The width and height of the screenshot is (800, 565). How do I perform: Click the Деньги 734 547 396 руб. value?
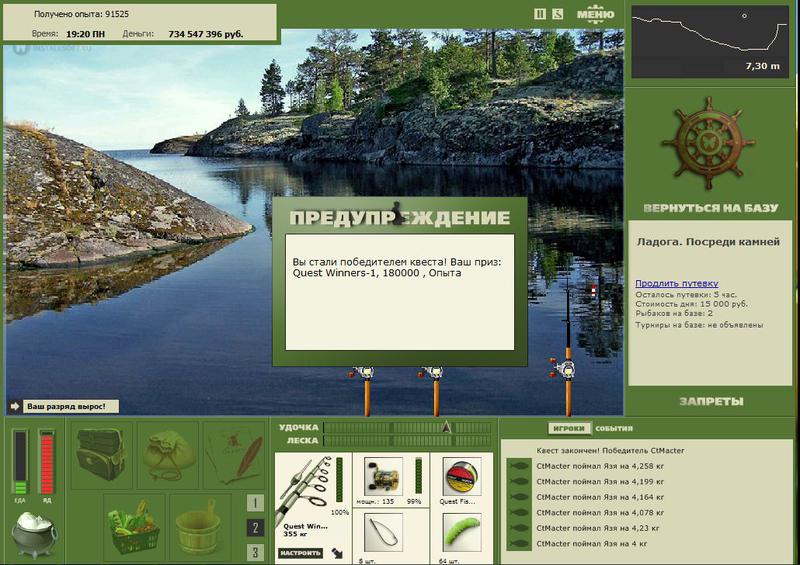coord(206,34)
